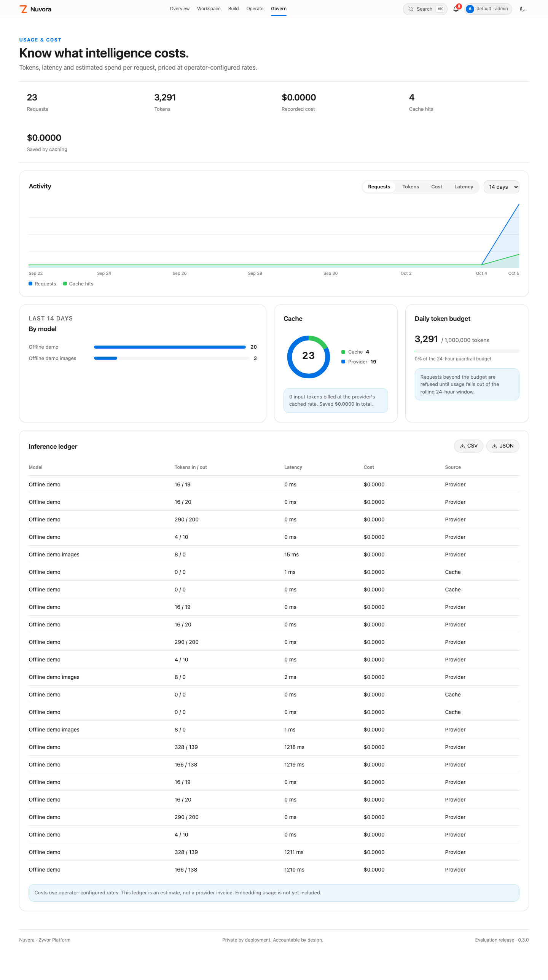Click the Nuvora logo icon
548x980 pixels.
coord(24,9)
